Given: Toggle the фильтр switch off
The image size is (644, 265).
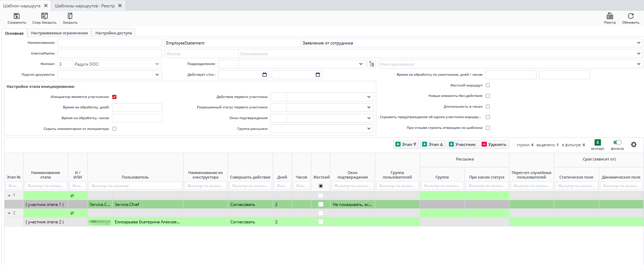Looking at the screenshot, I should coord(617,142).
